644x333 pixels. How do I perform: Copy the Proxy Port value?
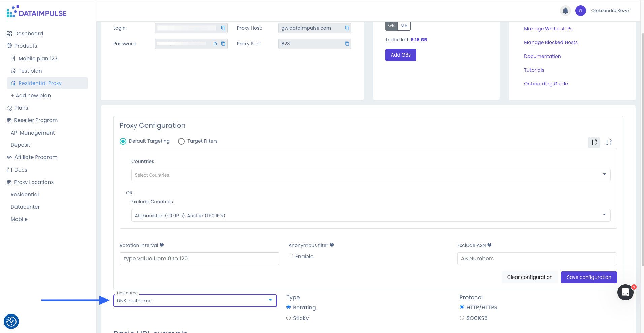click(x=347, y=44)
